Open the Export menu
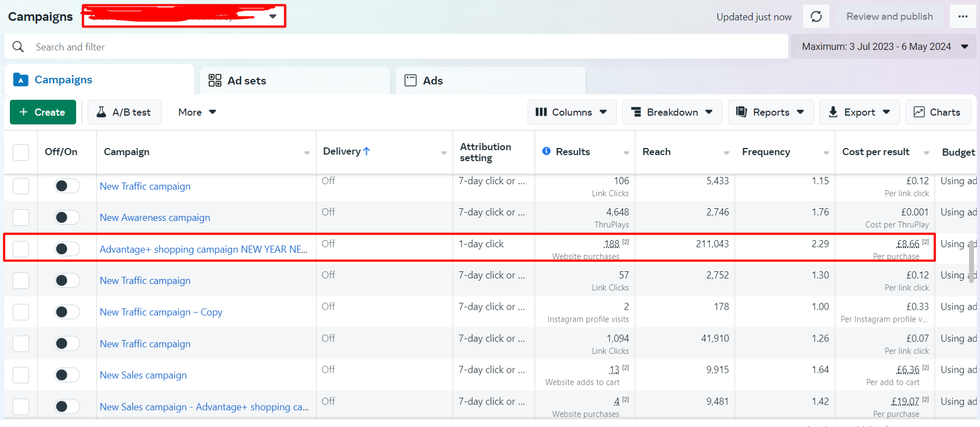The image size is (980, 427). click(858, 112)
